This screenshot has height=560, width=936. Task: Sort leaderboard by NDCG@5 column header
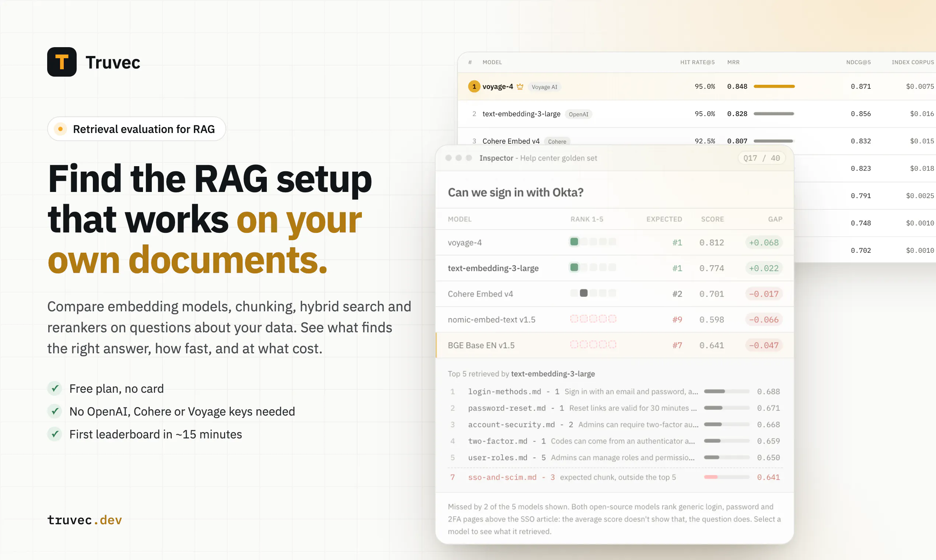click(858, 62)
